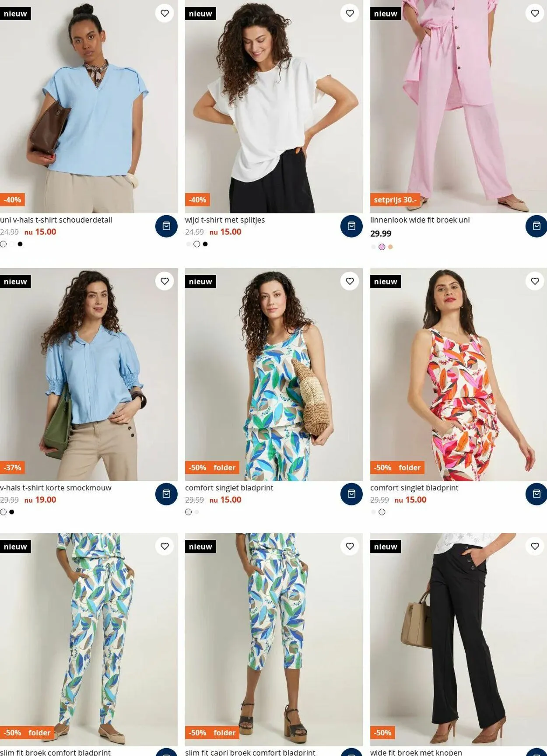Add v-hals t-shirt korte smockmouw to bag

click(166, 494)
